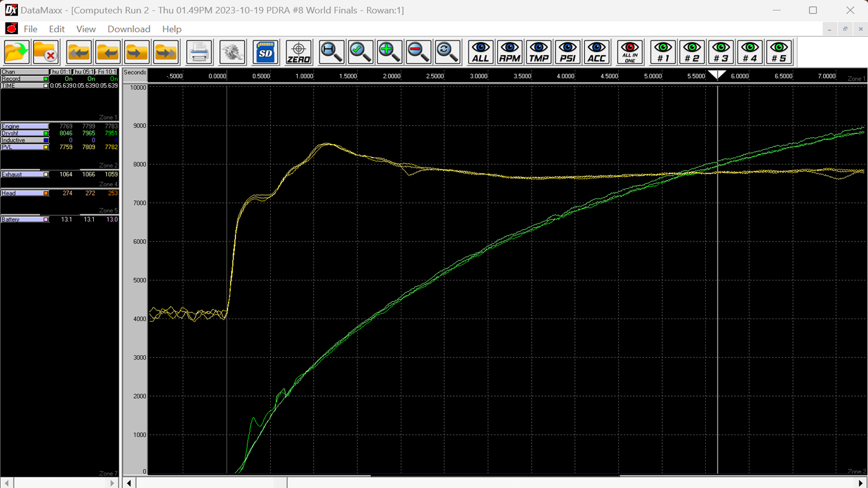Open a run file with the folder icon
Image resolution: width=868 pixels, height=488 pixels.
[16, 52]
